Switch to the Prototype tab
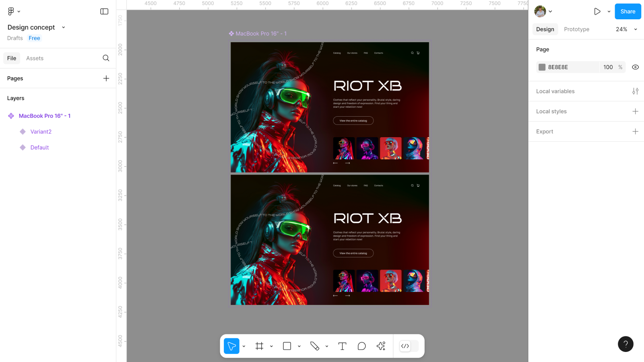 coord(576,29)
